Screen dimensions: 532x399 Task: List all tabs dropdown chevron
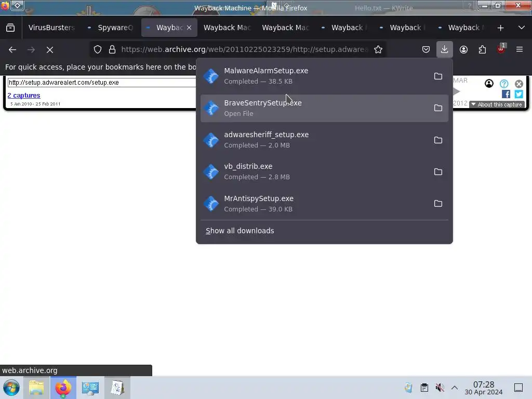(522, 28)
